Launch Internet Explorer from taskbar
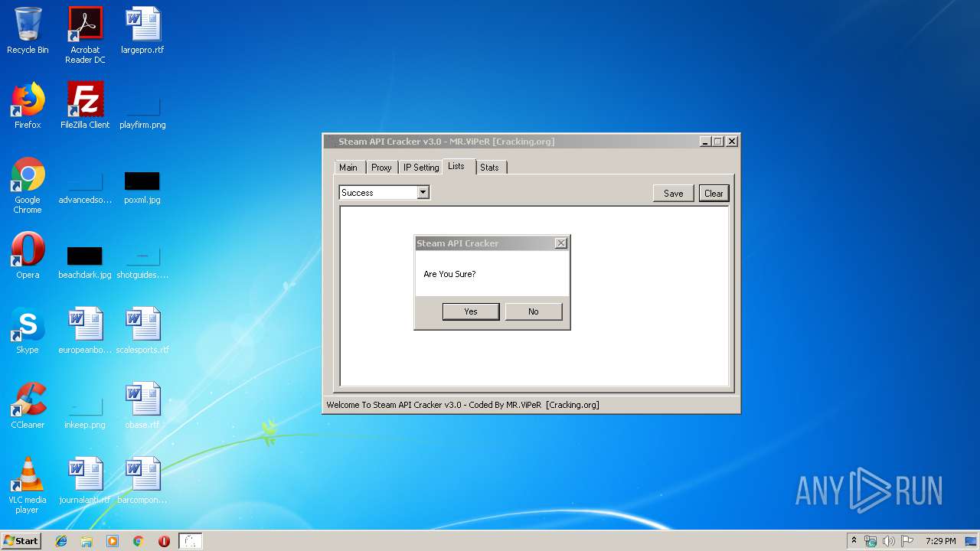The height and width of the screenshot is (551, 980). (61, 541)
